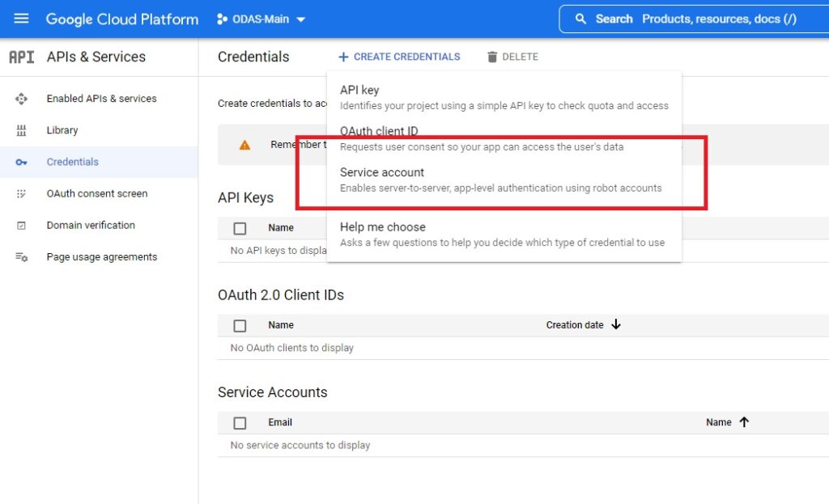This screenshot has width=829, height=504.
Task: Open OAuth consent screen page
Action: coord(97,194)
